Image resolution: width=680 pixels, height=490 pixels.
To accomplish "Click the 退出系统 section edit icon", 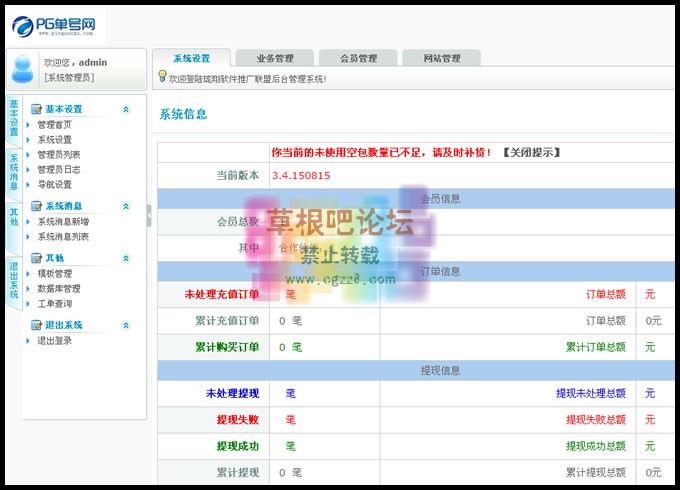I will click(x=36, y=325).
